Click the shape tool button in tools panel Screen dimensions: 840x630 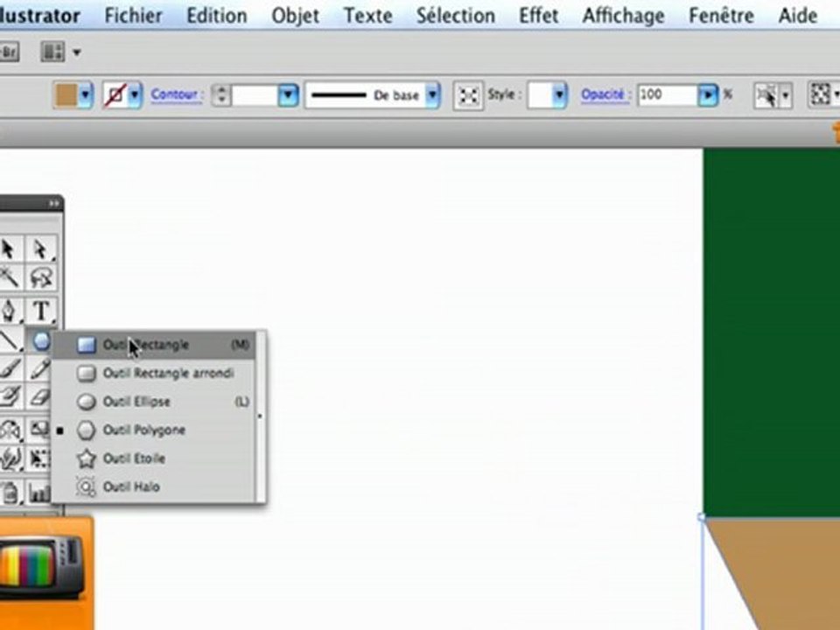[41, 340]
